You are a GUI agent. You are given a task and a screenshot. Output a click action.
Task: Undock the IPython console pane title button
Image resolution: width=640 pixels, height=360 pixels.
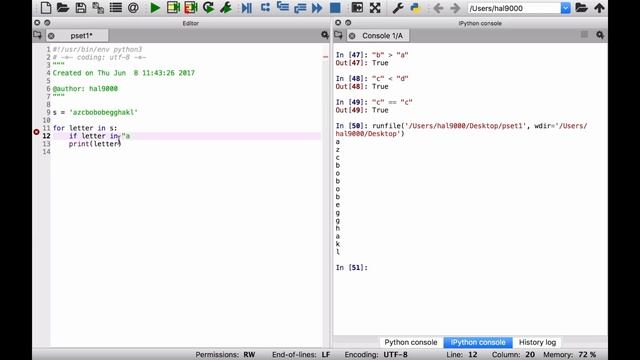pos(348,23)
